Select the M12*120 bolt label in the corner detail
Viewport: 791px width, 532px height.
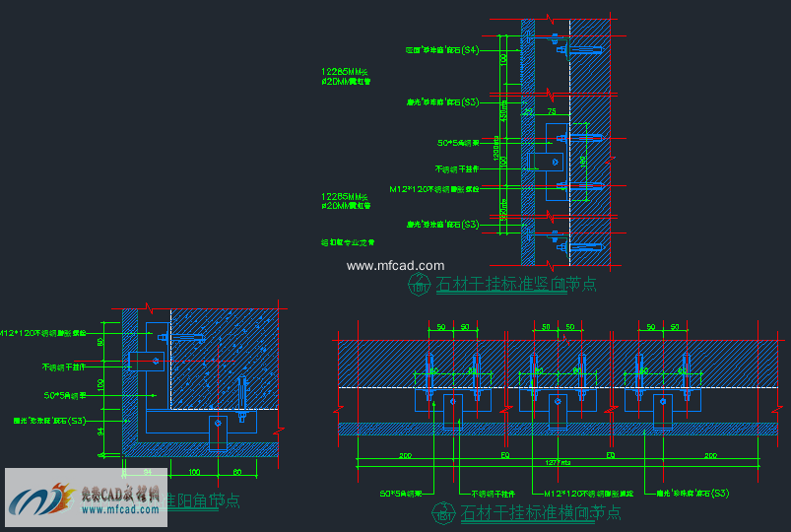tap(42, 333)
